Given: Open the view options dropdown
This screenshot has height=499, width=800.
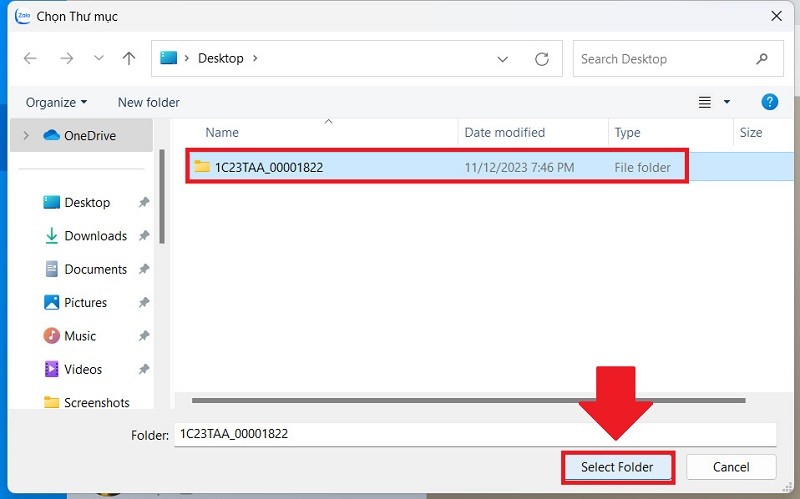Looking at the screenshot, I should pyautogui.click(x=726, y=102).
